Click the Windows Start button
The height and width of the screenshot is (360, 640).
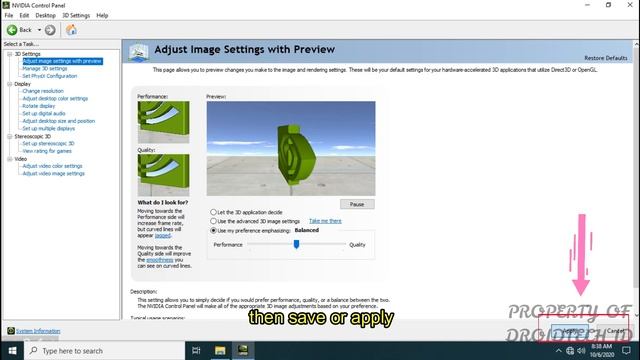pyautogui.click(x=12, y=351)
